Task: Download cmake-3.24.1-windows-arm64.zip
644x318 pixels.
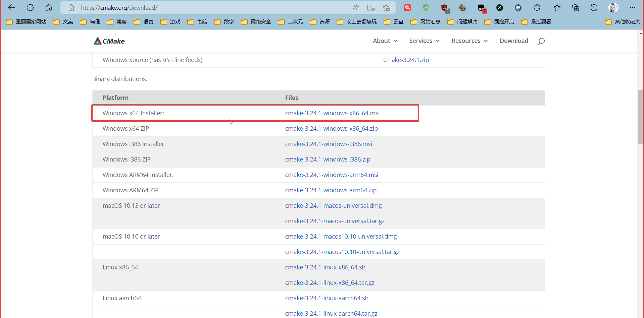Action: [331, 190]
